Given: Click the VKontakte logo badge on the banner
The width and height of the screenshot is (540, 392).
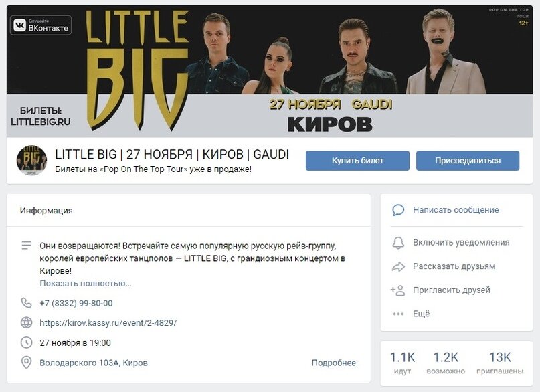Looking at the screenshot, I should (x=41, y=25).
